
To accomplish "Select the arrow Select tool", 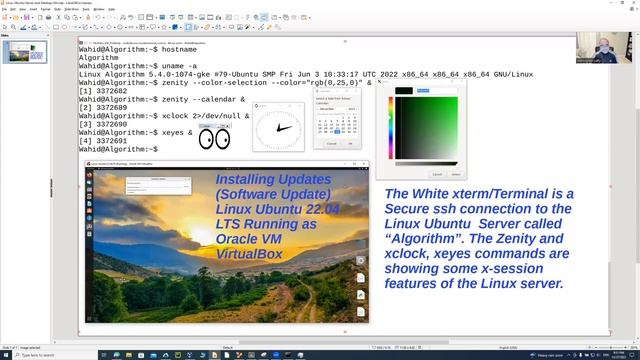I will click(x=4, y=27).
